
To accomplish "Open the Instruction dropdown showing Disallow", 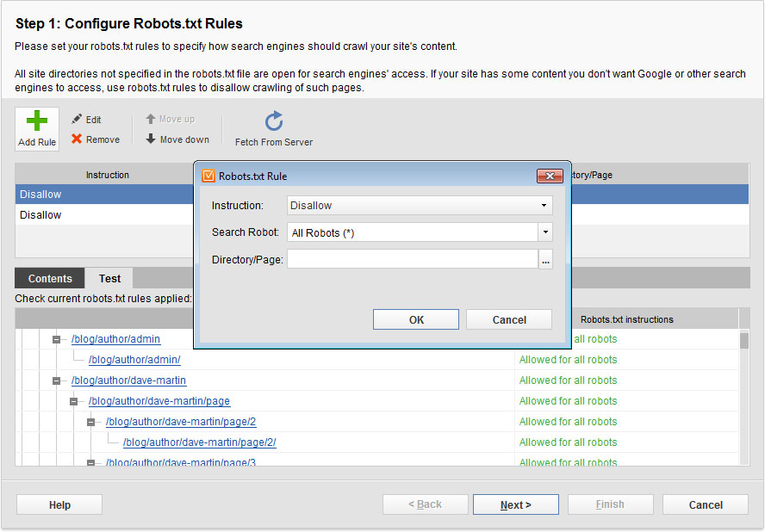I will 544,206.
